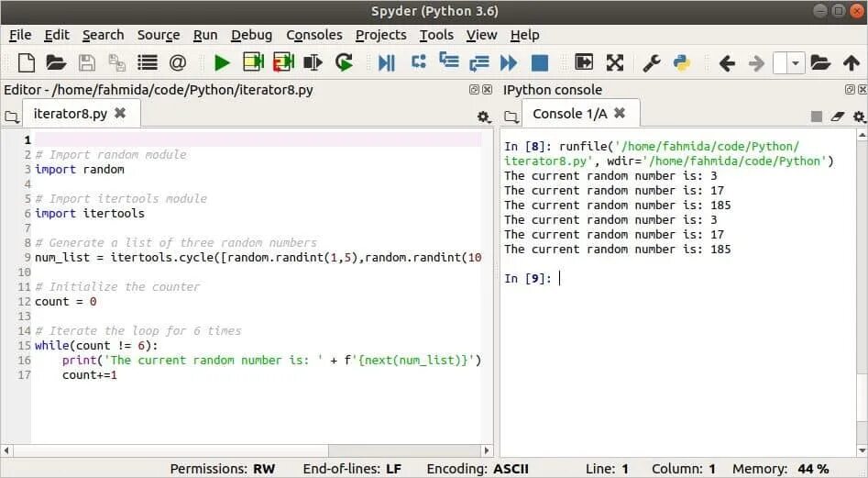
Task: Start debugging the file
Action: 387,62
